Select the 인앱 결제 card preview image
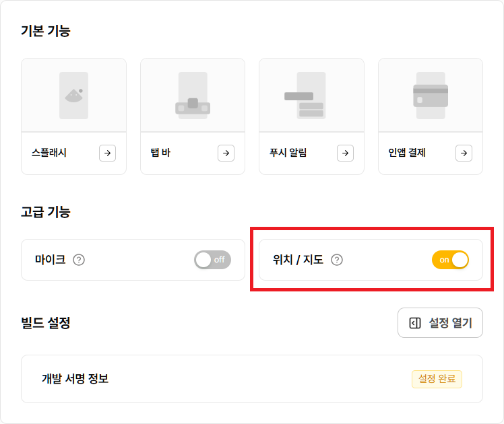The height and width of the screenshot is (424, 504). [x=431, y=95]
